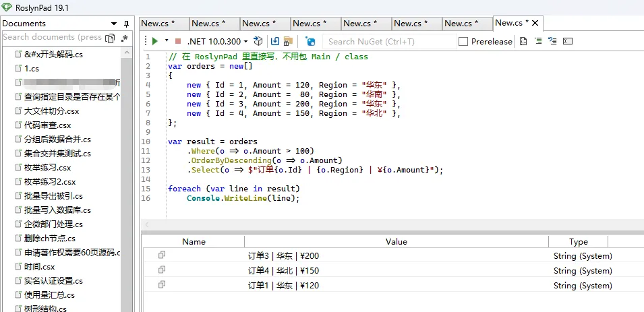Click the editor horizontal scroll left arrow
The height and width of the screenshot is (312, 644).
click(x=146, y=224)
